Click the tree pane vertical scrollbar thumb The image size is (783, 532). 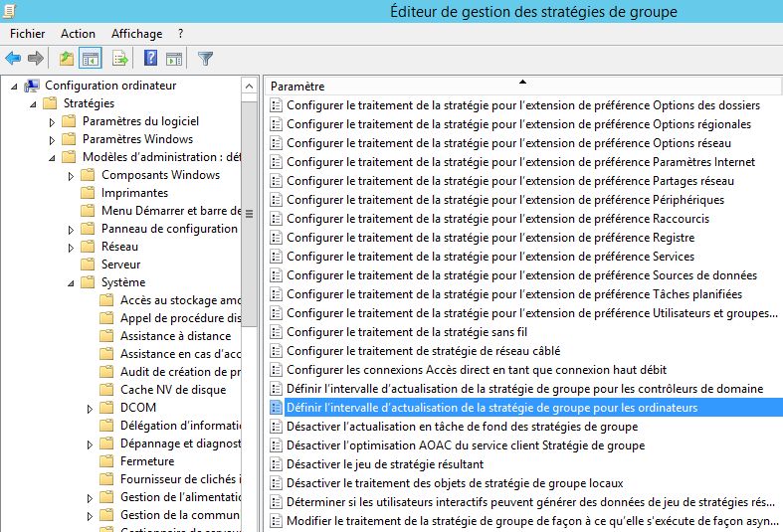click(249, 214)
